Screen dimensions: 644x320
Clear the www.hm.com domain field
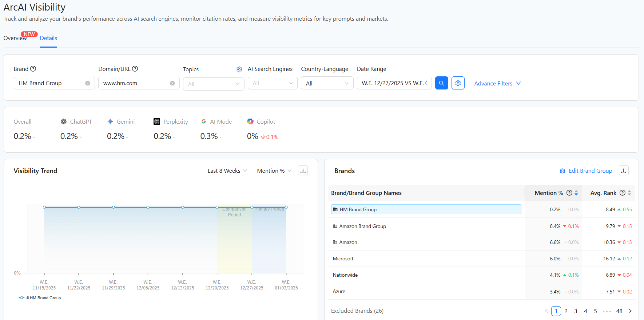click(x=172, y=83)
